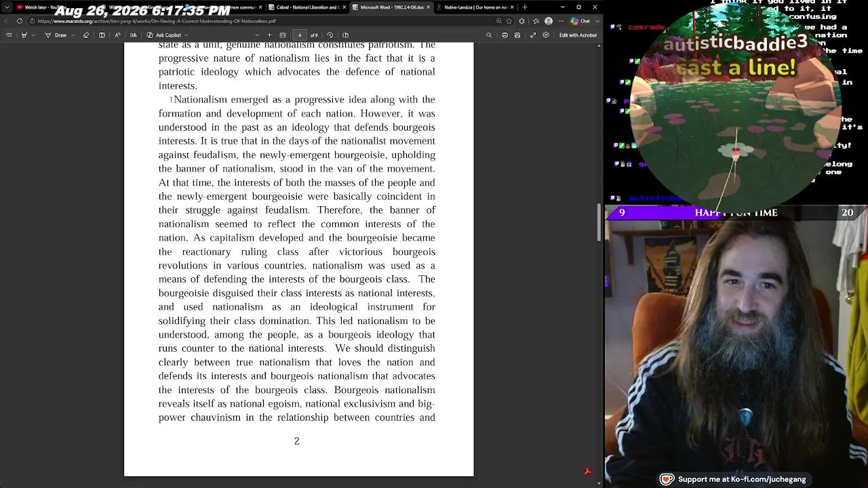Image resolution: width=868 pixels, height=488 pixels.
Task: Switch to Microsoft Word 1992.2.4-D6.doc tab
Action: [391, 7]
